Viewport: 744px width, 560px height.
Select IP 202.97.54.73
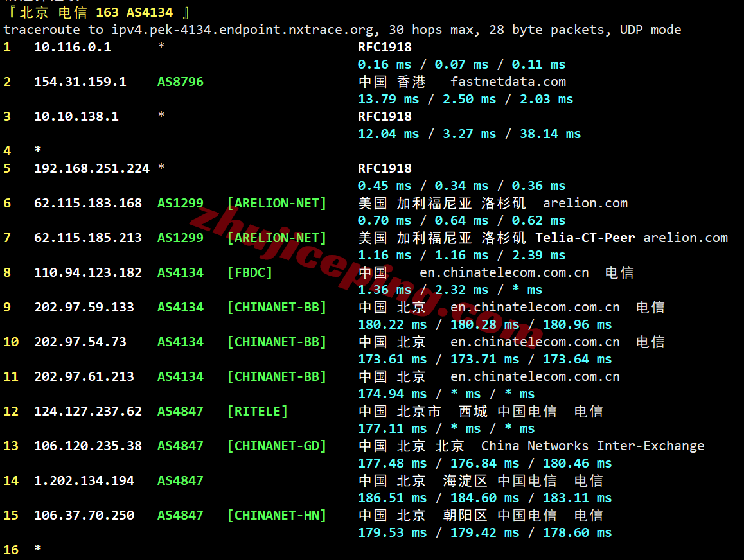(80, 342)
